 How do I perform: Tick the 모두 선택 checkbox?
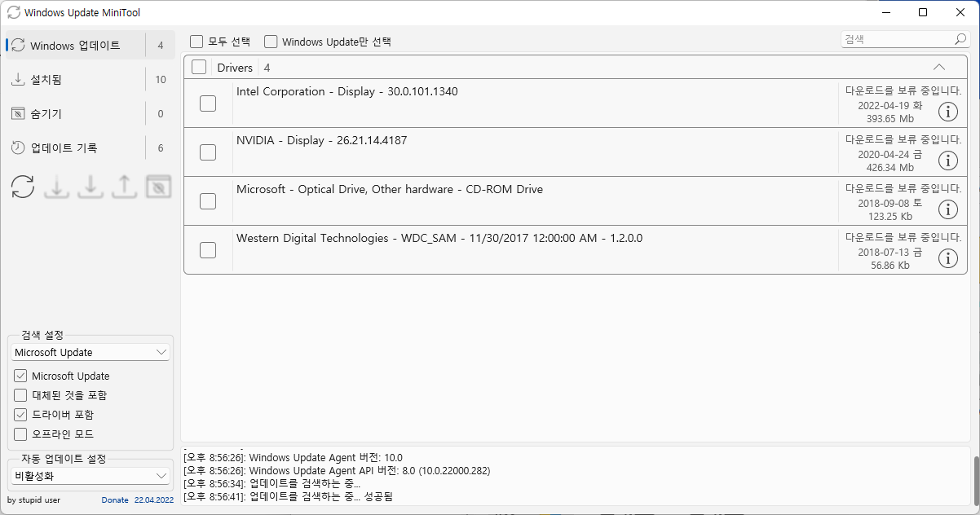[x=196, y=42]
